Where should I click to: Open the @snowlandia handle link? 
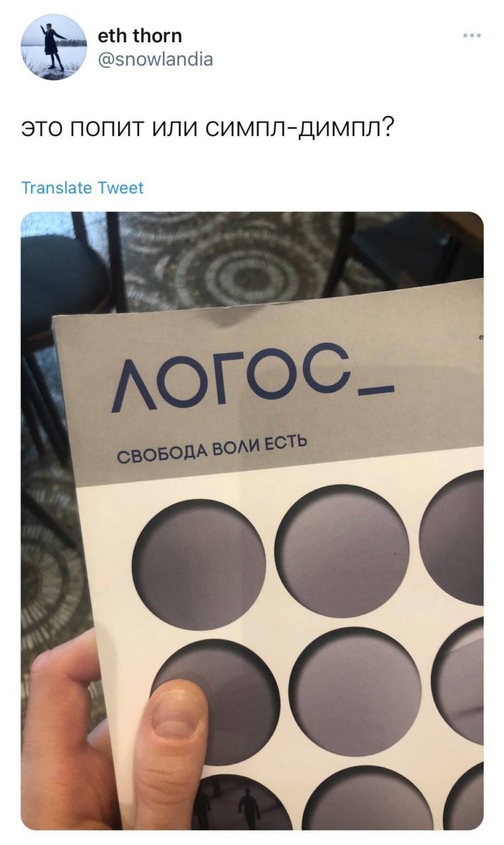click(x=155, y=59)
